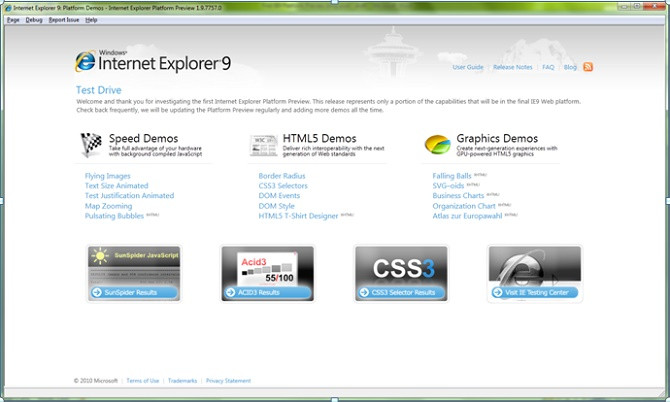Click the ACID3 Results button

click(x=267, y=292)
